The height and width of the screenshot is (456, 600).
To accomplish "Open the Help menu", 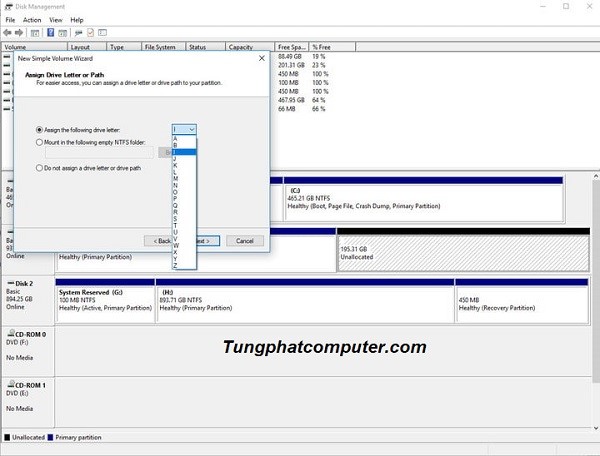I will point(77,20).
